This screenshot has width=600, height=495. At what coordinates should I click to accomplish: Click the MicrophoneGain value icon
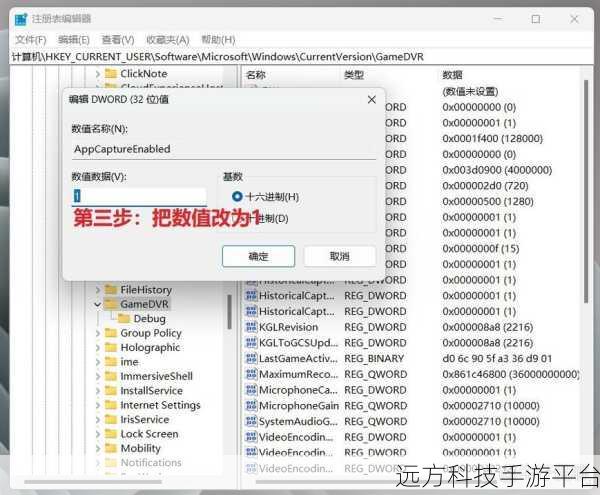(251, 405)
